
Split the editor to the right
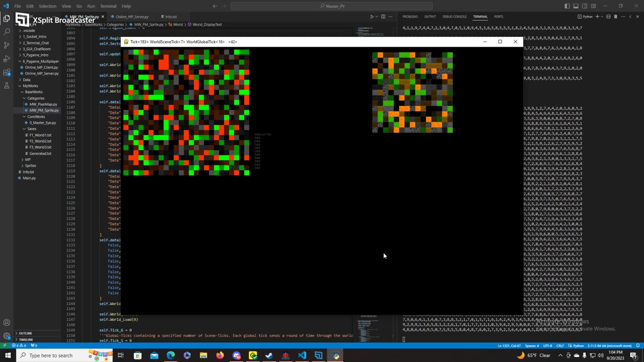coord(383,17)
